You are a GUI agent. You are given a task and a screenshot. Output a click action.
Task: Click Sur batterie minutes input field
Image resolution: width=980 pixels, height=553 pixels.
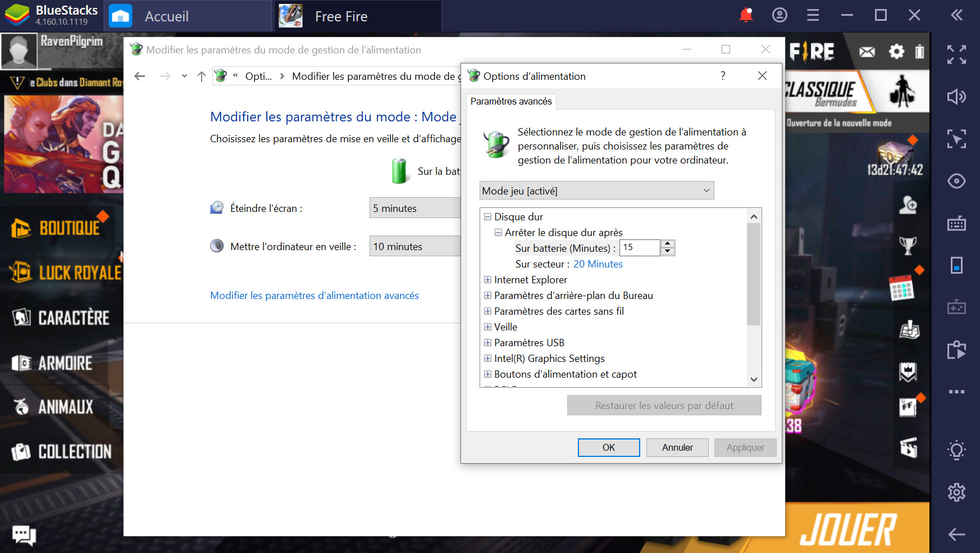640,248
